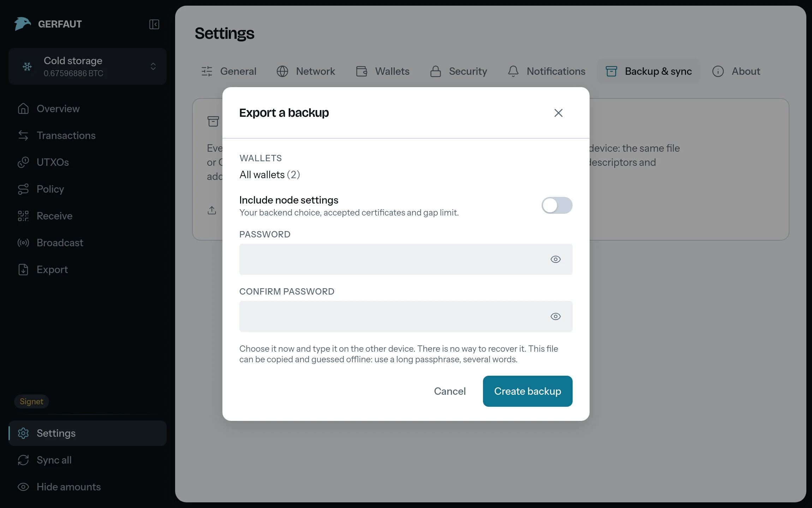Image resolution: width=812 pixels, height=508 pixels.
Task: Switch to the Network tab
Action: pos(306,71)
